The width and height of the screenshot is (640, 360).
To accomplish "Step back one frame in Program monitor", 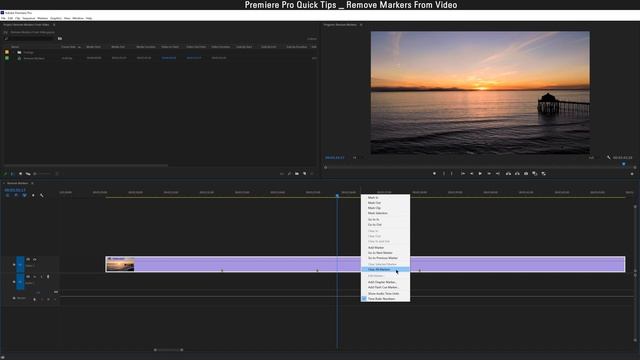I will pyautogui.click(x=471, y=174).
